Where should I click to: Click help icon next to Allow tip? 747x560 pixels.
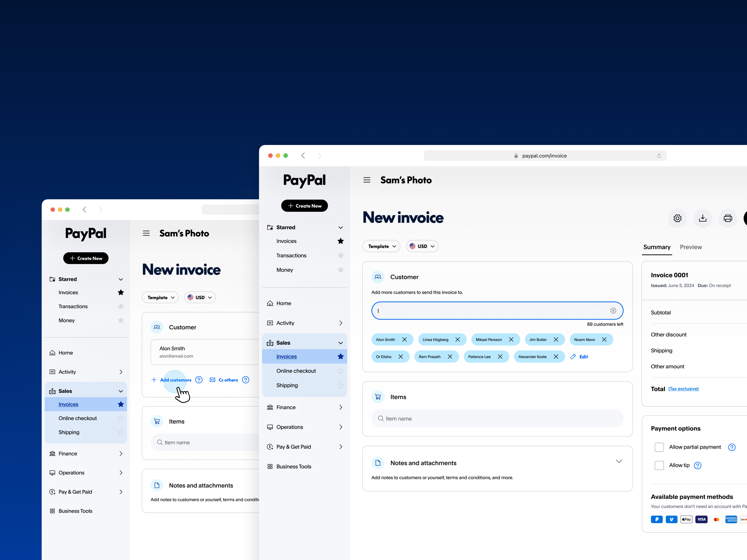(697, 466)
